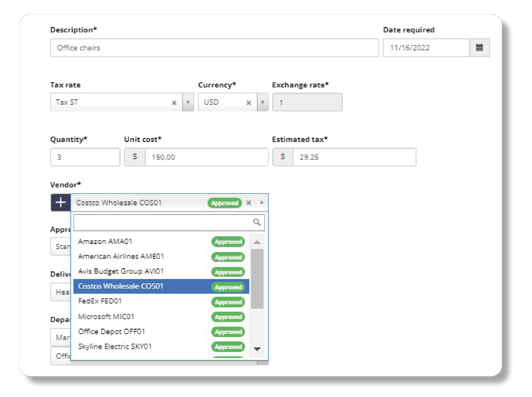
Task: Click the Exchange rate field
Action: coord(307,103)
